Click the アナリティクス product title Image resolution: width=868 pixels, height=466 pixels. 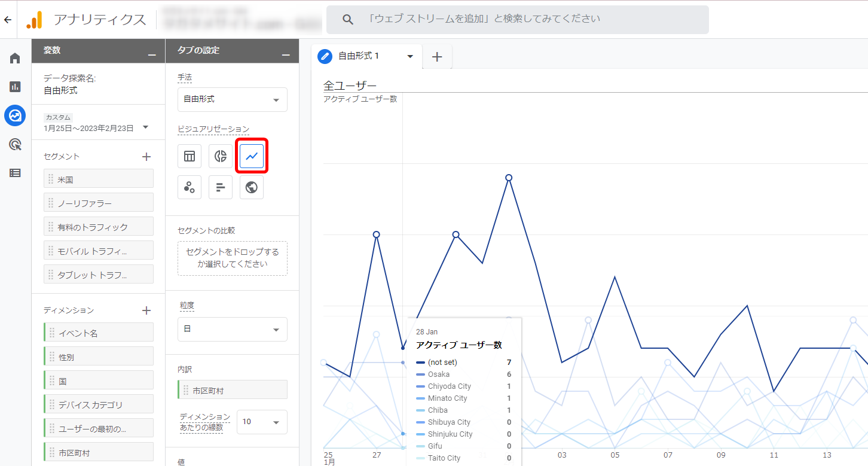100,20
